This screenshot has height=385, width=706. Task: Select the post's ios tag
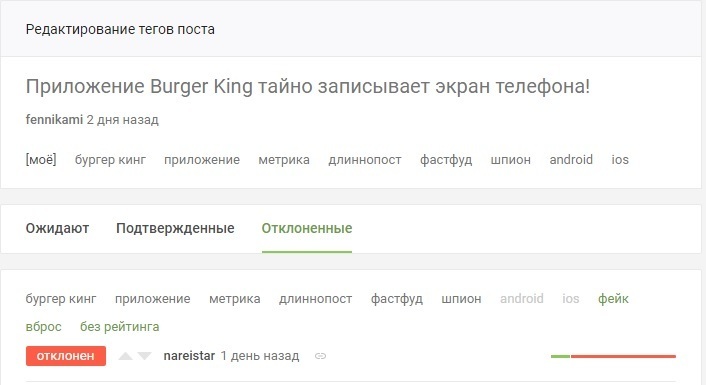[620, 159]
